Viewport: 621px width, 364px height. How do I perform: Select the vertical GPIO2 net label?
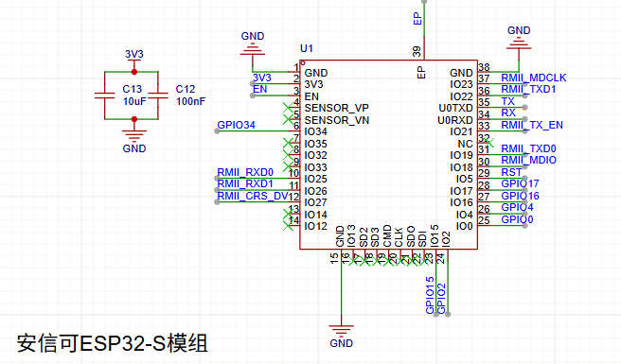441,299
